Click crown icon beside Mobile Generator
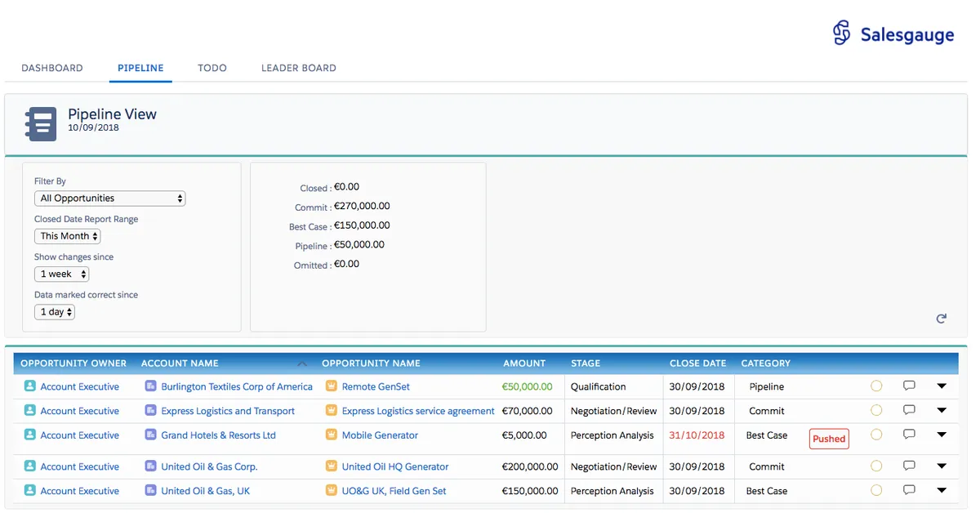This screenshot has height=522, width=980. [x=332, y=435]
